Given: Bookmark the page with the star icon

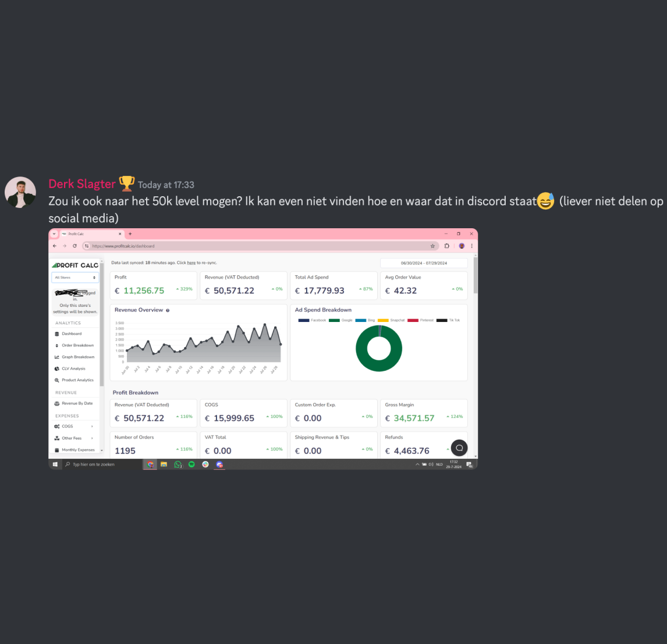Looking at the screenshot, I should coord(432,246).
